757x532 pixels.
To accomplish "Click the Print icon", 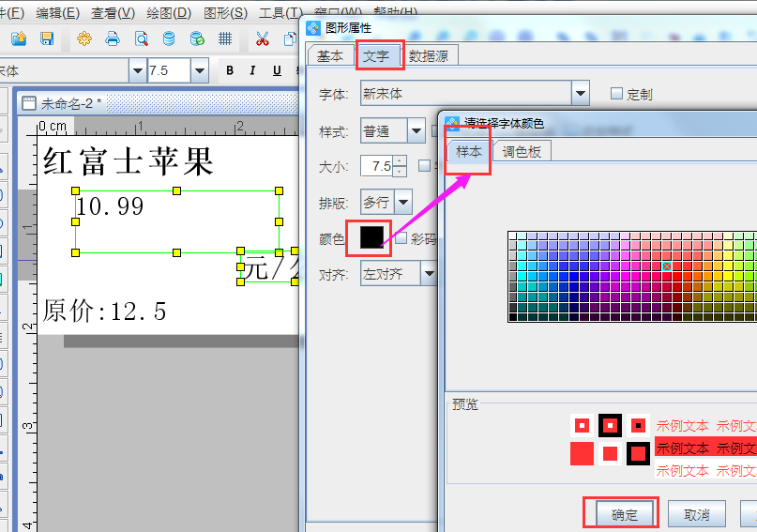I will [113, 38].
